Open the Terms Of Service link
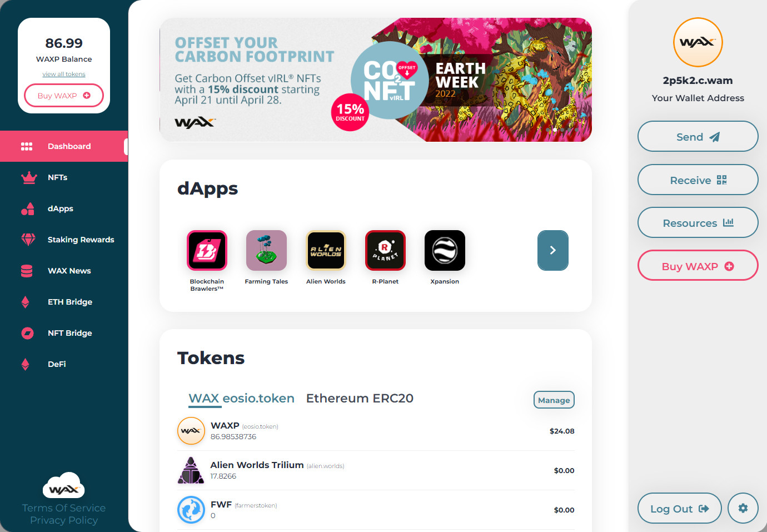The image size is (767, 532). pyautogui.click(x=64, y=508)
